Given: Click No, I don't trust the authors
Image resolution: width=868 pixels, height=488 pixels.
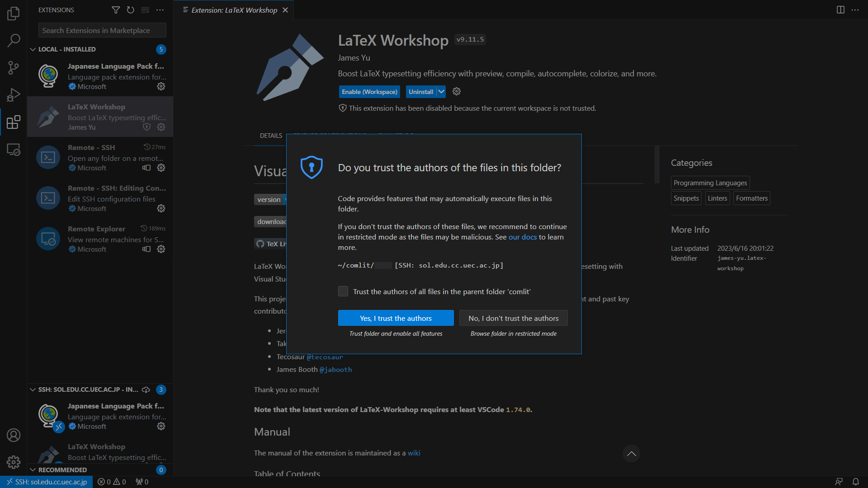Looking at the screenshot, I should tap(513, 318).
